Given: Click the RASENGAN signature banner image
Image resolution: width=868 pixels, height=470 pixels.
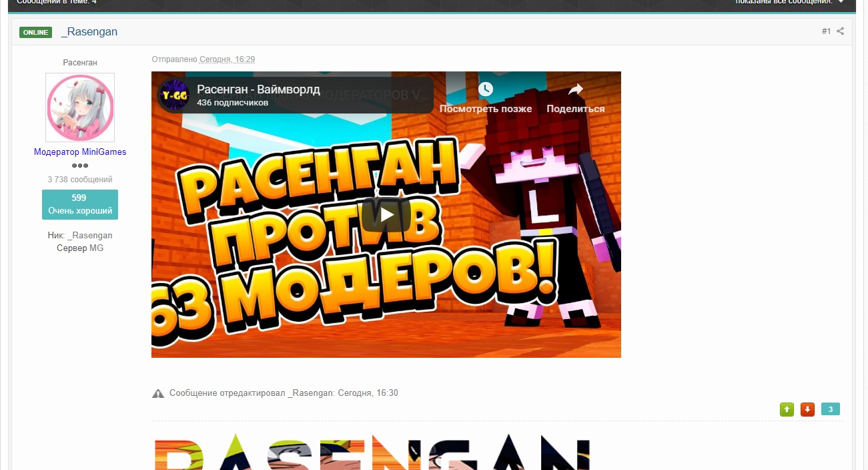Looking at the screenshot, I should tap(372, 452).
